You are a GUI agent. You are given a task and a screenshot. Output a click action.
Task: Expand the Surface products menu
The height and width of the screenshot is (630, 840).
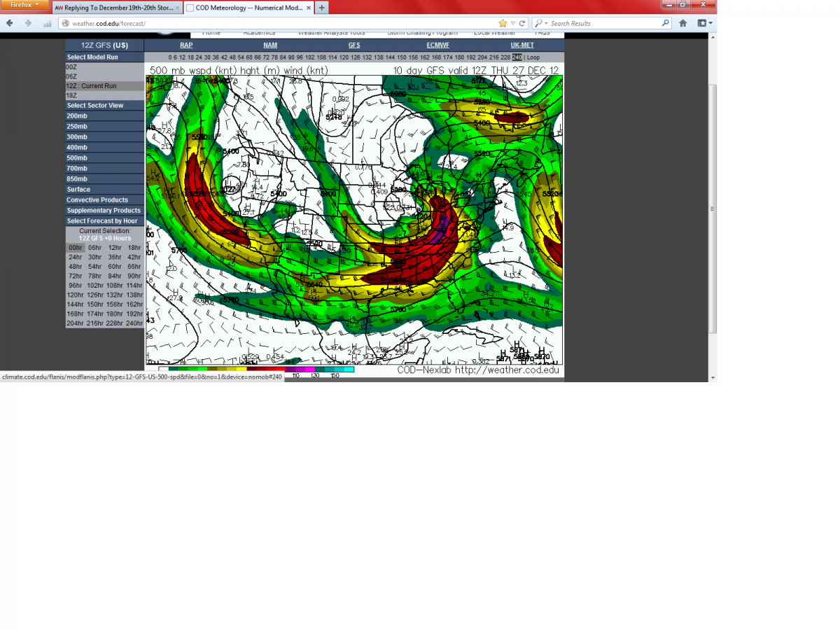105,190
